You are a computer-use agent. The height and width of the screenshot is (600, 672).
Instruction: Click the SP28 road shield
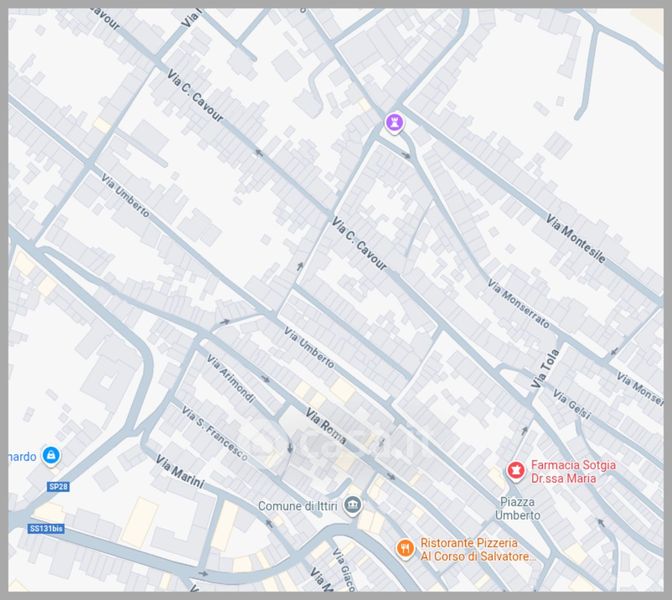coord(59,487)
